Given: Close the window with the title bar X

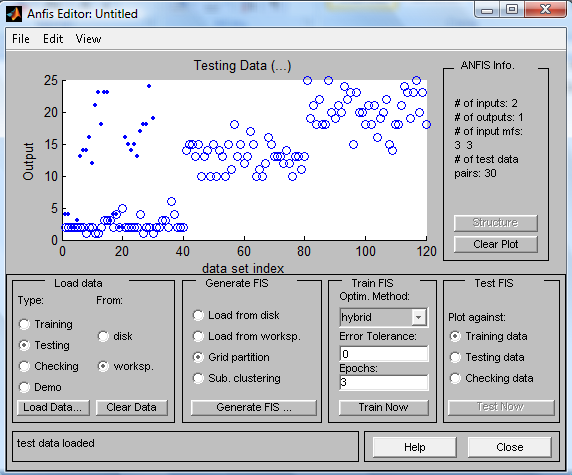Looking at the screenshot, I should tap(546, 9).
